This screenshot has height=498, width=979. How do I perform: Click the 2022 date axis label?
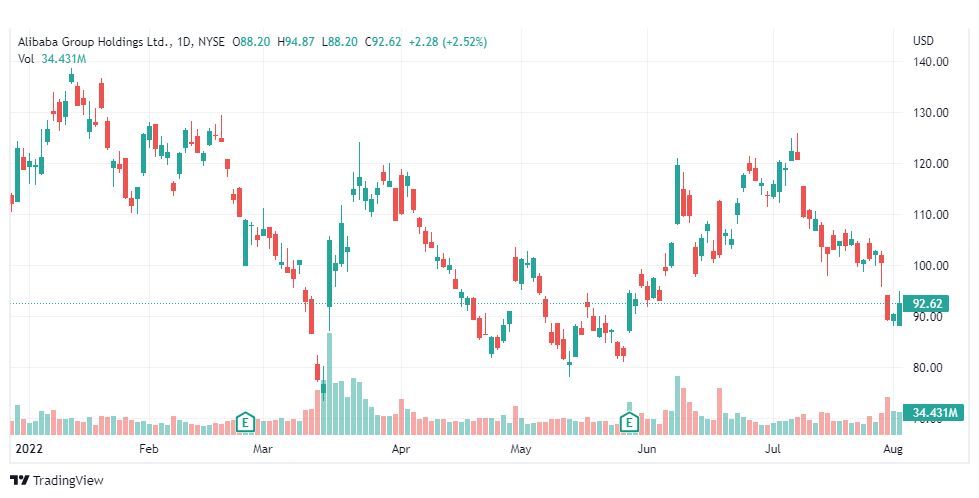pyautogui.click(x=27, y=449)
